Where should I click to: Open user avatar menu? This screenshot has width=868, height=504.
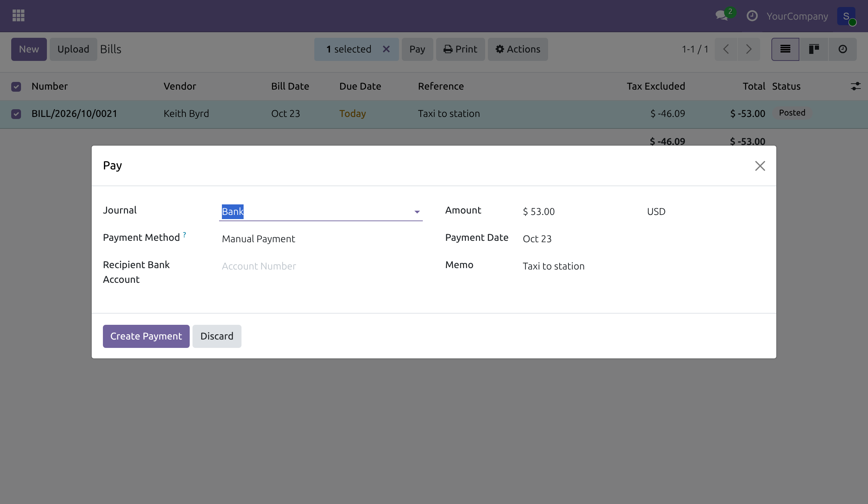(x=846, y=16)
